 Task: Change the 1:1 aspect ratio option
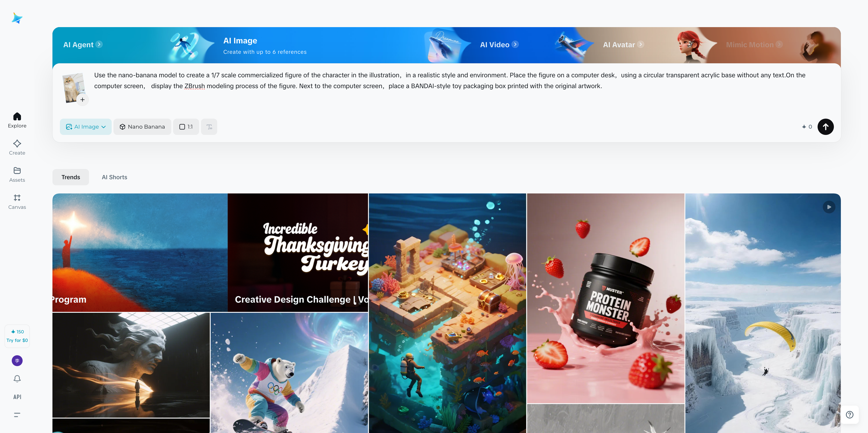click(x=186, y=127)
